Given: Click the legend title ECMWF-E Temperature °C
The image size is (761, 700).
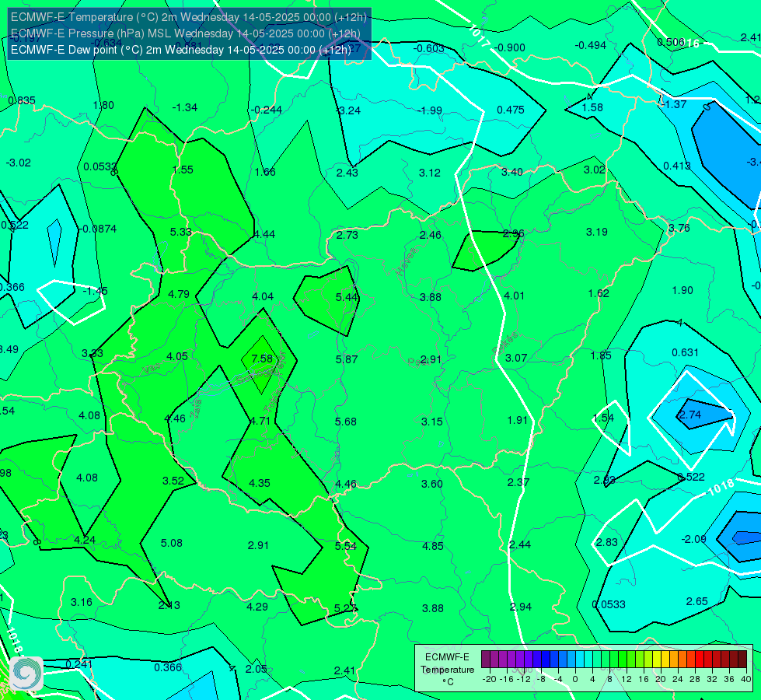Looking at the screenshot, I should [x=447, y=670].
